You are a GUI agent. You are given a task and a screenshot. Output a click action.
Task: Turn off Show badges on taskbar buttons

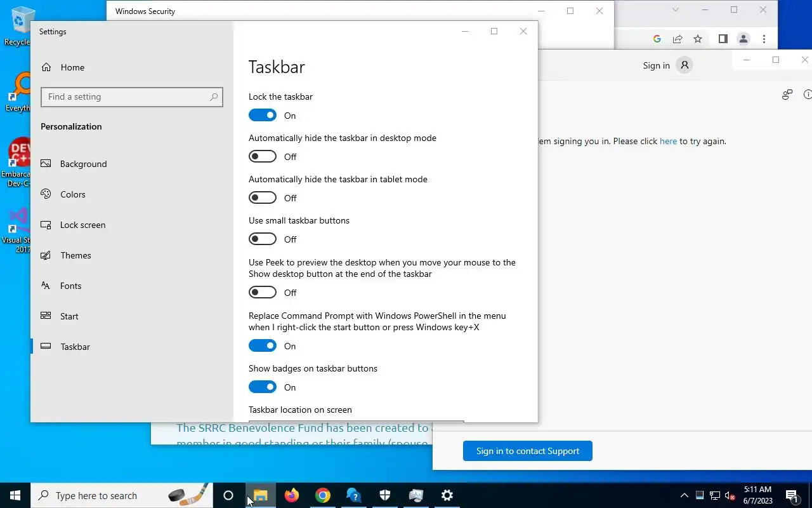point(263,387)
